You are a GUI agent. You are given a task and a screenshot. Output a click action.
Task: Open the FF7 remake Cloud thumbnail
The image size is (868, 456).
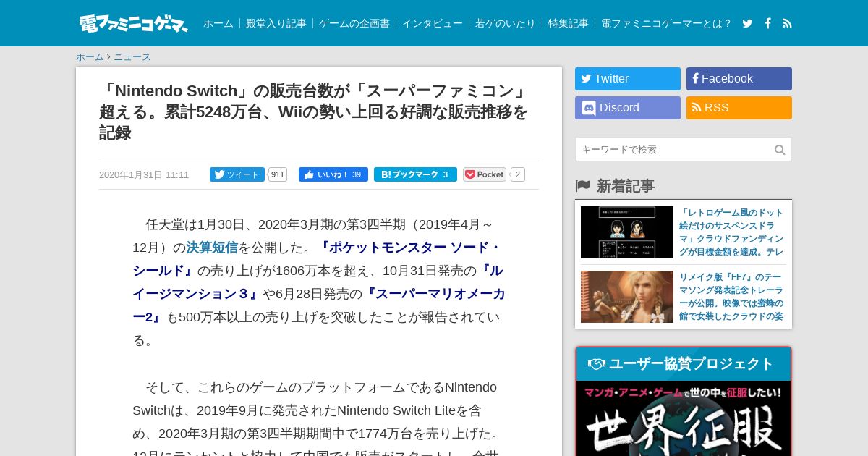[x=627, y=297]
